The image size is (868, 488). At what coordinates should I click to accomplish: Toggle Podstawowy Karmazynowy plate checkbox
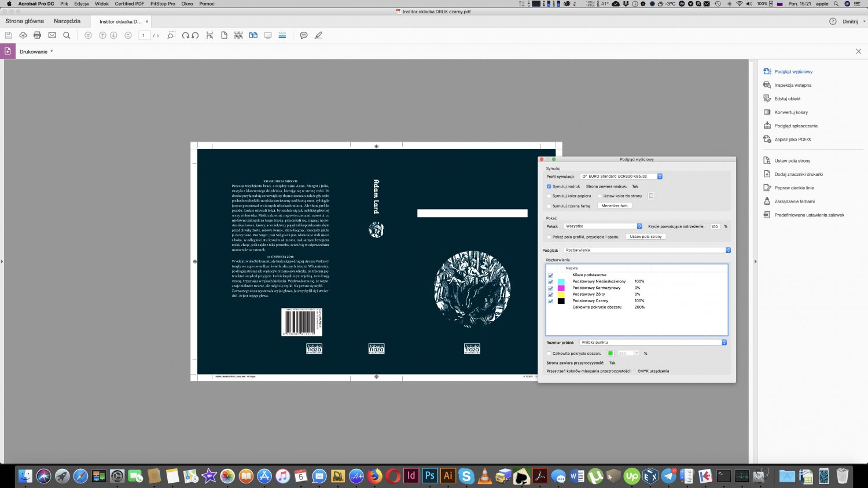(550, 288)
